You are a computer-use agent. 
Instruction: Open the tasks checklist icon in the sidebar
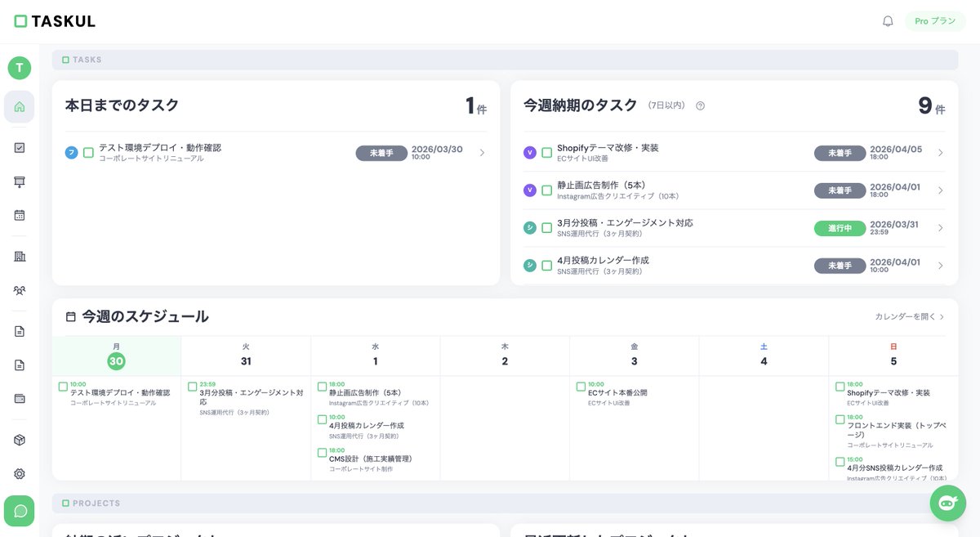(18, 147)
